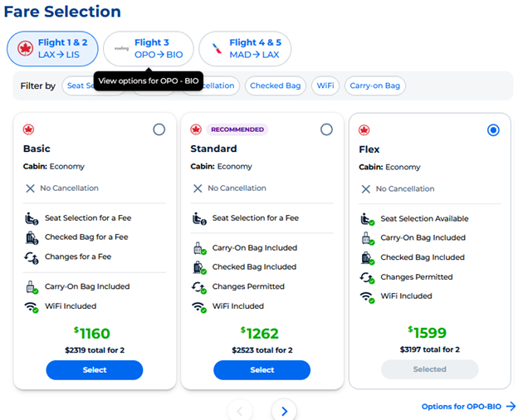518x420 pixels.
Task: Click the American Airlines logo in Flight 4 & 5 tab
Action: click(217, 49)
